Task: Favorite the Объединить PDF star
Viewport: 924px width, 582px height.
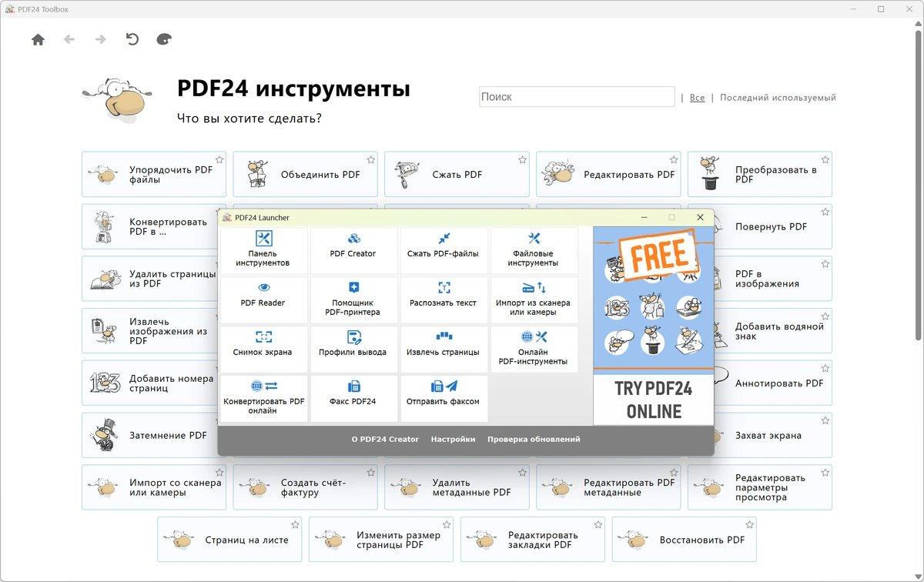Action: point(371,160)
